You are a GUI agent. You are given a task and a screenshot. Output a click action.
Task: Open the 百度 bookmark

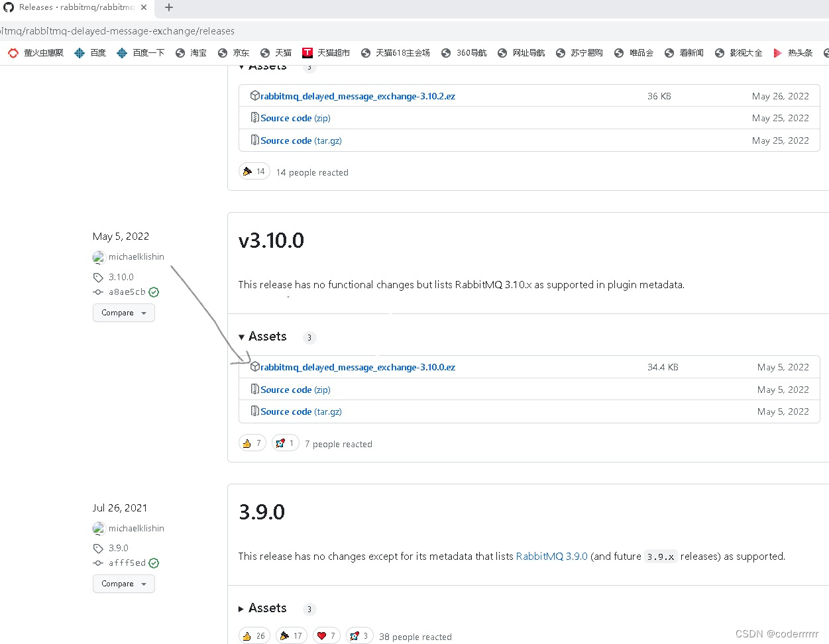90,53
